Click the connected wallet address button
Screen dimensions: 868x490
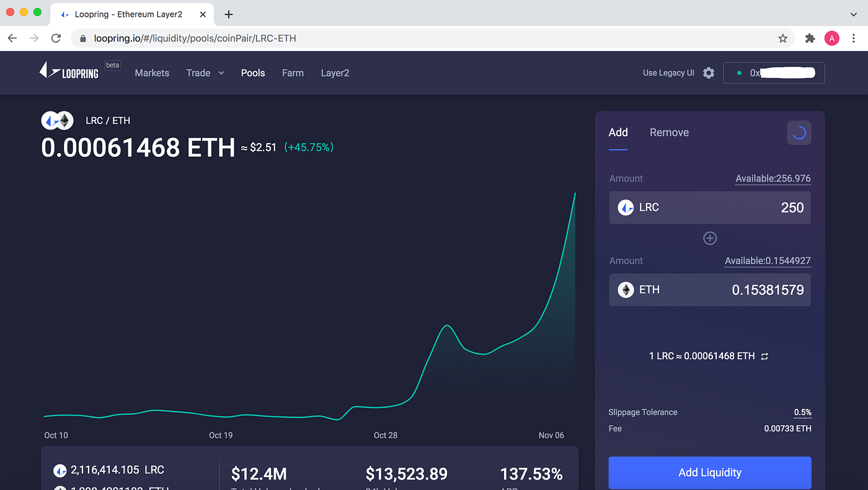774,73
